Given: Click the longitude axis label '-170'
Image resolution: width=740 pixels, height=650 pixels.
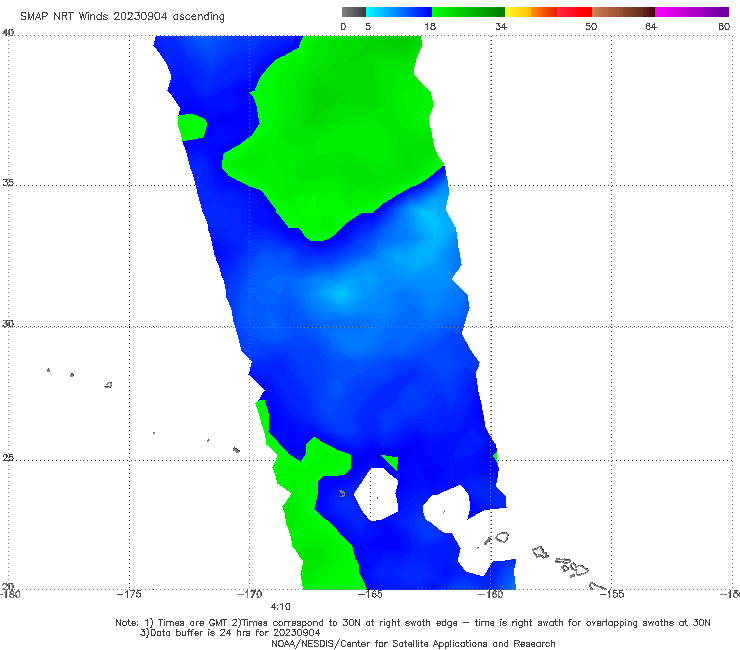Looking at the screenshot, I should click(x=250, y=594).
